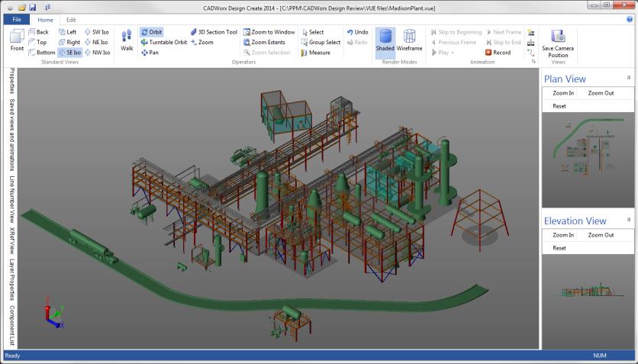638x364 pixels.
Task: Choose the Zoom to Window tool
Action: (269, 32)
